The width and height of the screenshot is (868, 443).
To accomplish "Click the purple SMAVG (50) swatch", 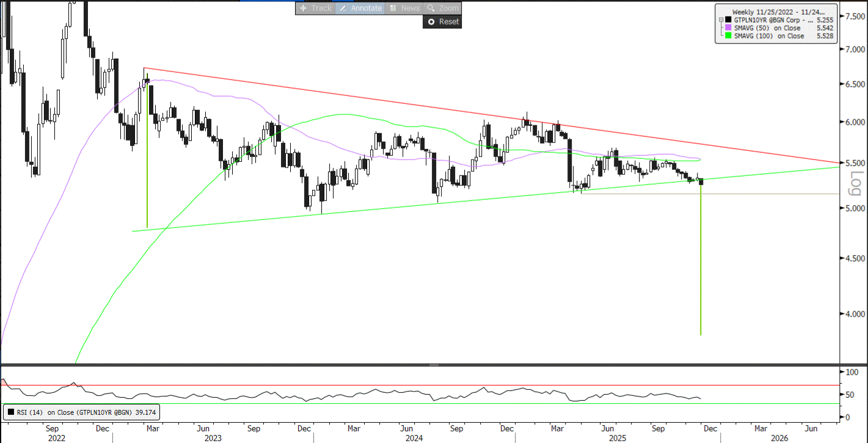I will (x=728, y=28).
